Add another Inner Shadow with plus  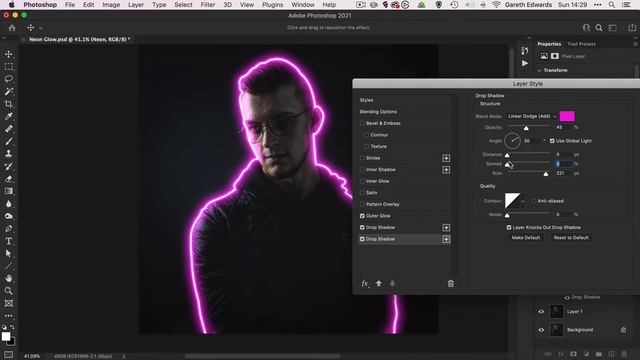pyautogui.click(x=446, y=169)
